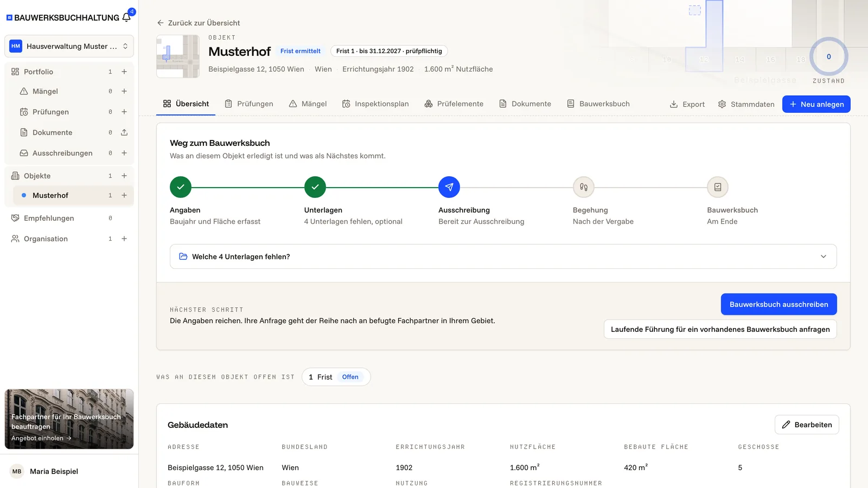Click the Export button
The image size is (868, 488).
(x=687, y=104)
